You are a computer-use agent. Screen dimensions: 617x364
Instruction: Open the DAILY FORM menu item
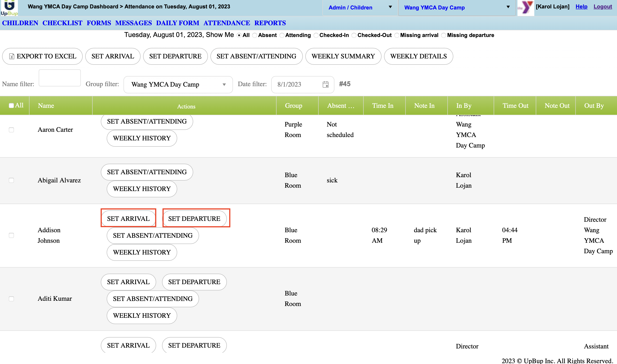point(178,23)
